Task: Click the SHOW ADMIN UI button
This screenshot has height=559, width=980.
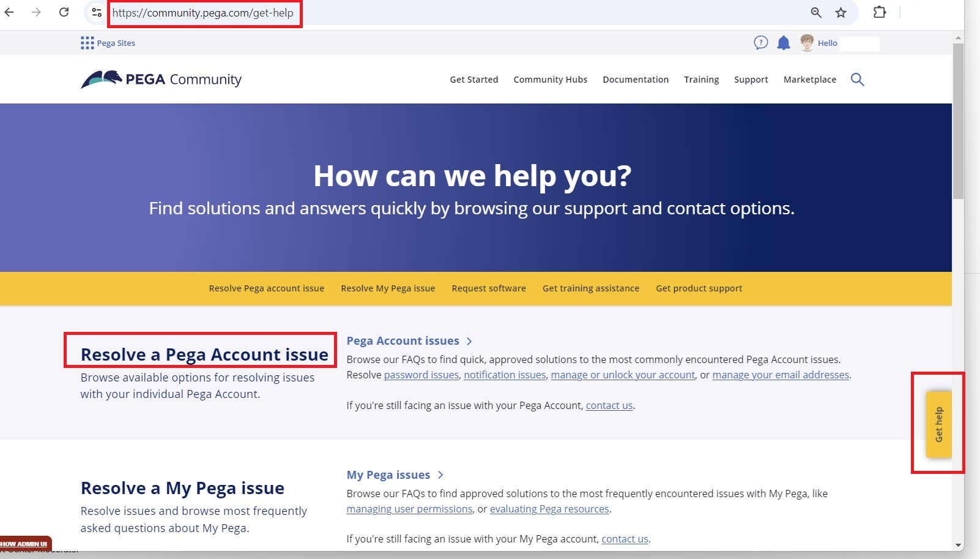Action: pyautogui.click(x=25, y=544)
